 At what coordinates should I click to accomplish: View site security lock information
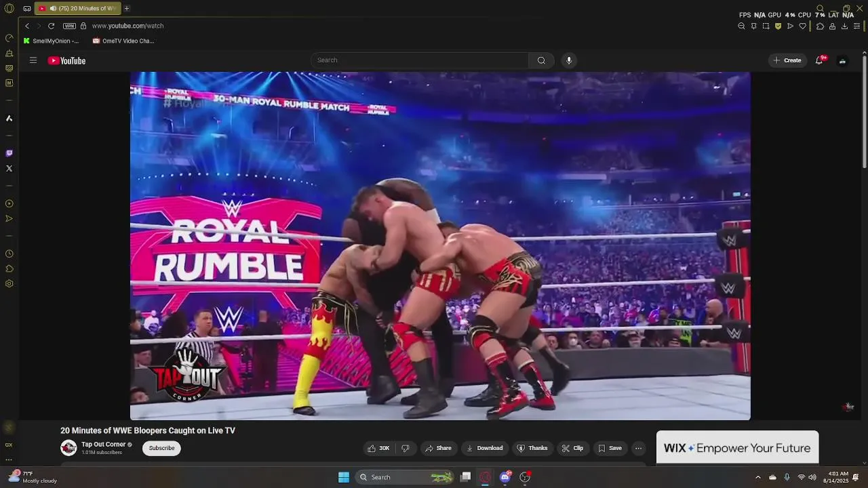(x=83, y=26)
